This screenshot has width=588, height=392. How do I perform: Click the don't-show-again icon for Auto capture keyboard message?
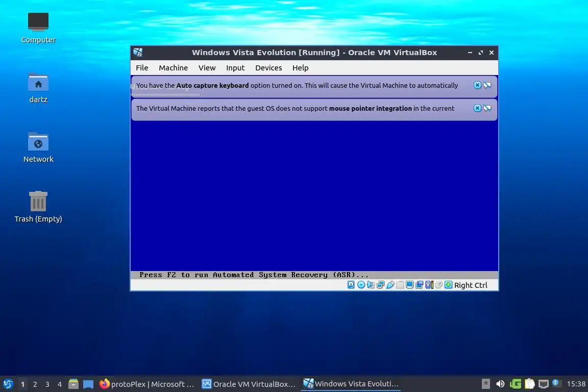(487, 85)
